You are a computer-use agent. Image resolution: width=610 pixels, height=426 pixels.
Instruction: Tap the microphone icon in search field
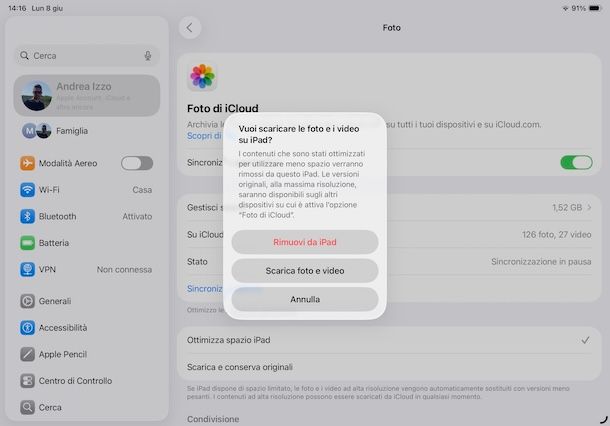[x=148, y=56]
